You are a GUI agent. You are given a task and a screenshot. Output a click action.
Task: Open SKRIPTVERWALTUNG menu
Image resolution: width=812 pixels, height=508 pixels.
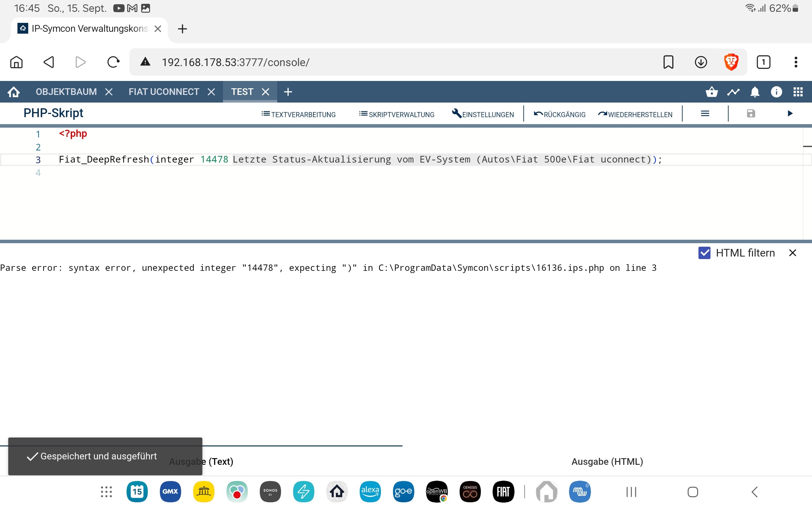coord(396,114)
